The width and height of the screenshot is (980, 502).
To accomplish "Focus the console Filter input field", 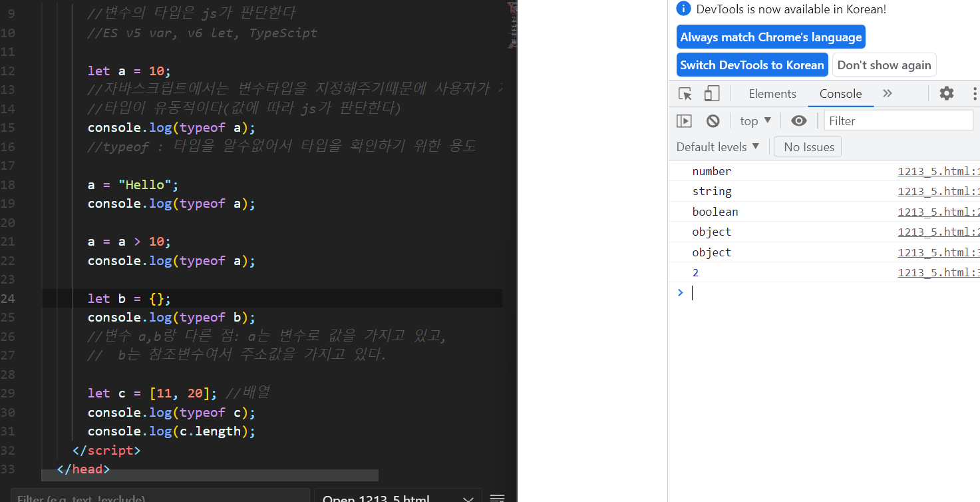I will pos(899,121).
